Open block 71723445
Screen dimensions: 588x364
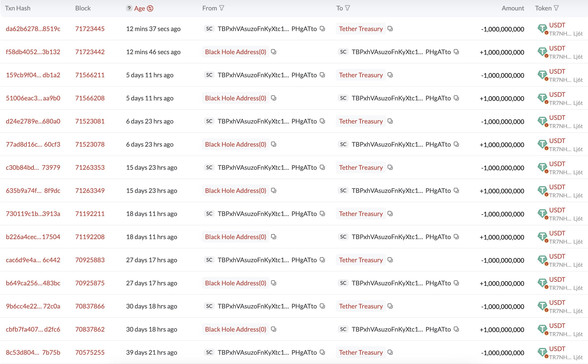pos(90,29)
